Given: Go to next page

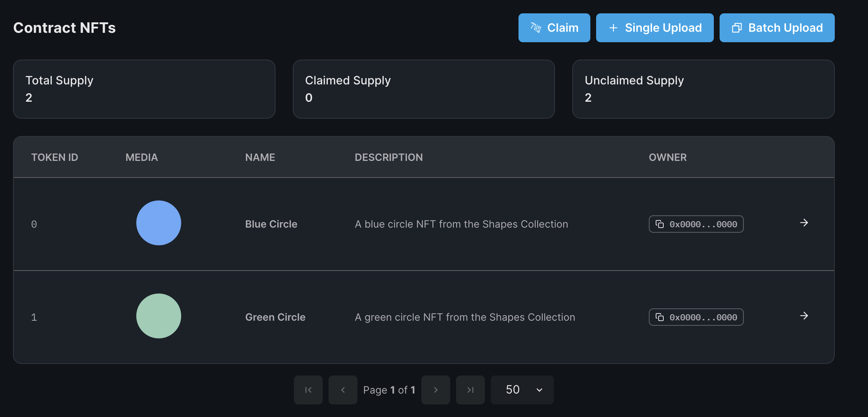Looking at the screenshot, I should click(x=435, y=390).
